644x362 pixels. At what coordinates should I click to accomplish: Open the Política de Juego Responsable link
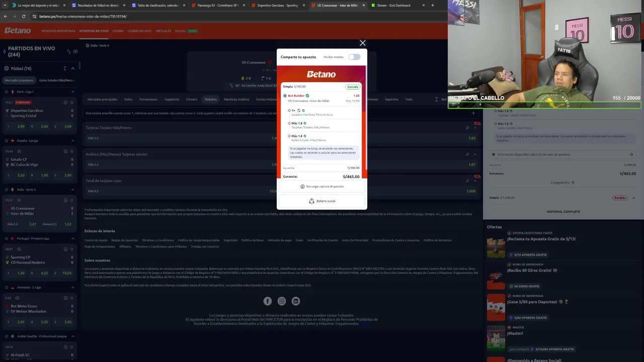click(199, 240)
